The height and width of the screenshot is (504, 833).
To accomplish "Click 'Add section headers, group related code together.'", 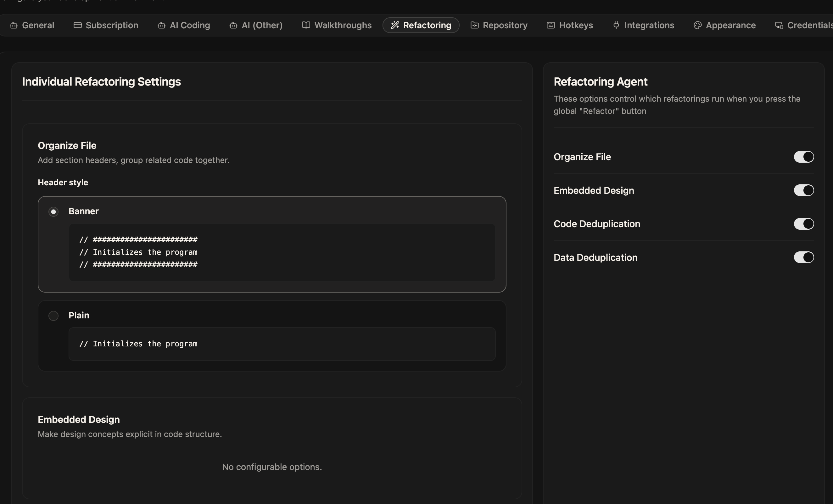I will 133,160.
